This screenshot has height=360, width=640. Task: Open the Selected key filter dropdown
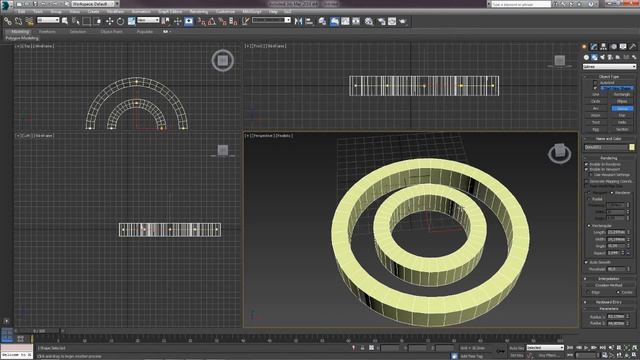[545, 348]
